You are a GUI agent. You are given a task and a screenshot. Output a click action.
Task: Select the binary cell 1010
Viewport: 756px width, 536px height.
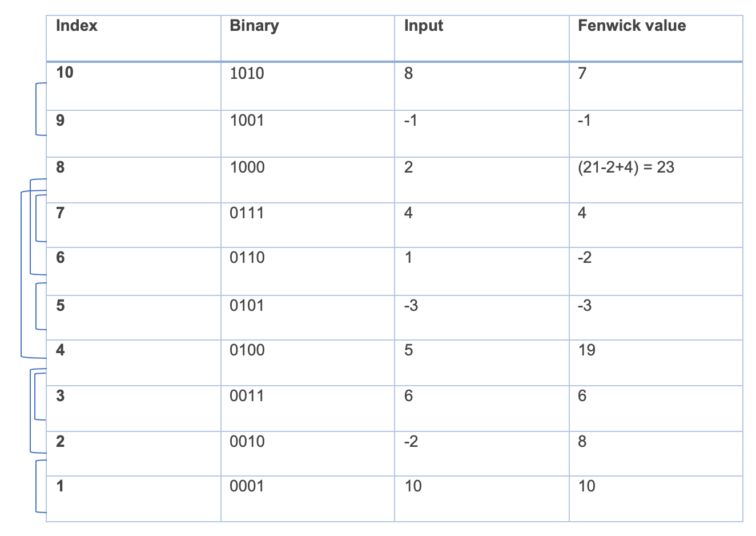tap(247, 73)
